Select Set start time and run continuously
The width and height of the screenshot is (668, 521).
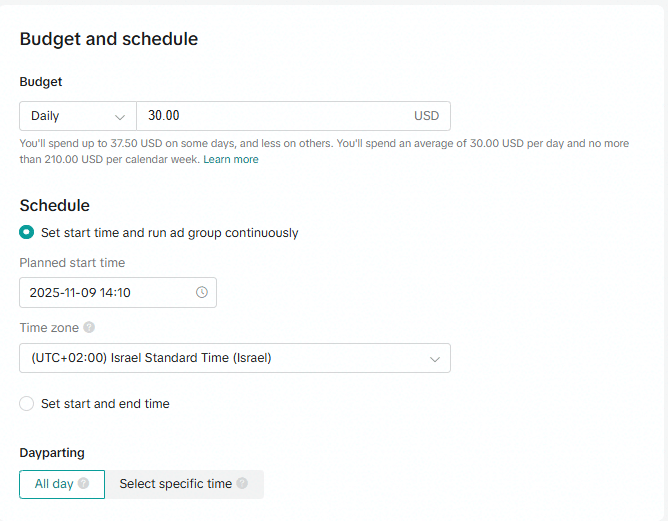27,233
